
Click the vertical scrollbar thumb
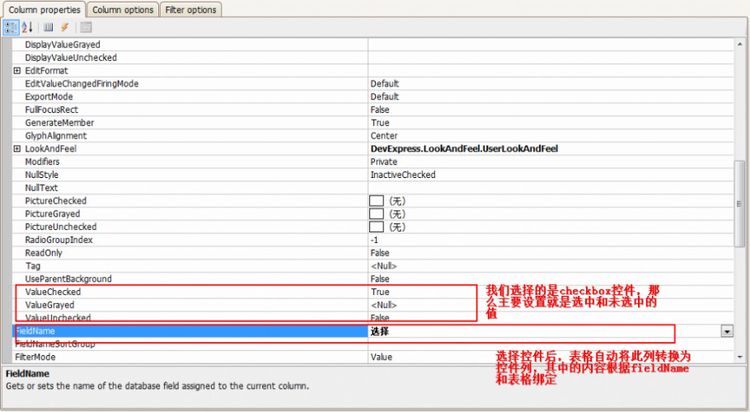[x=739, y=204]
